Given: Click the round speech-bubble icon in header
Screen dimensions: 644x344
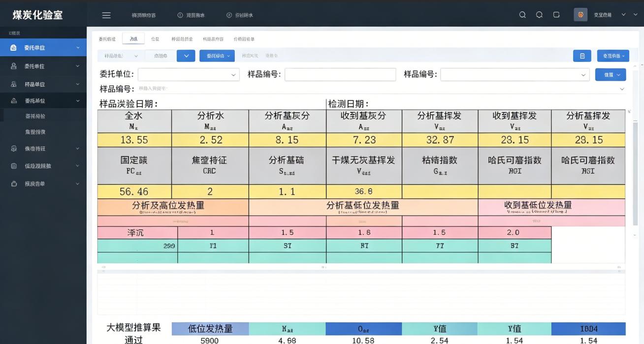Looking at the screenshot, I should coord(539,15).
